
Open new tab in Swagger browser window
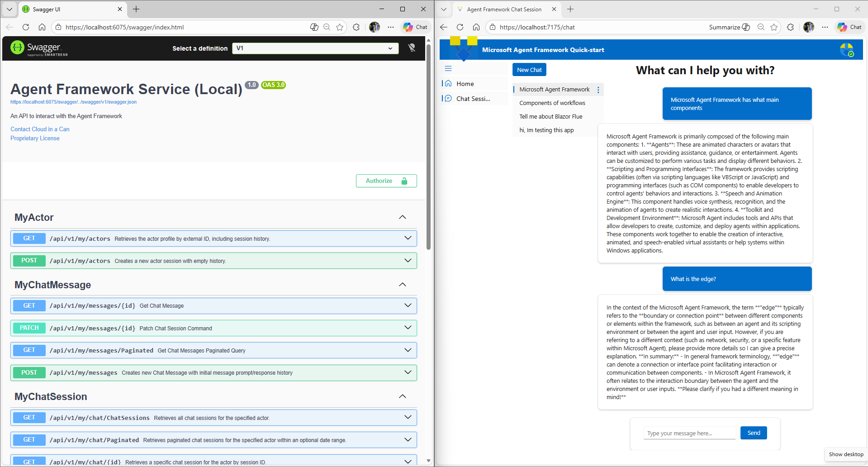136,9
